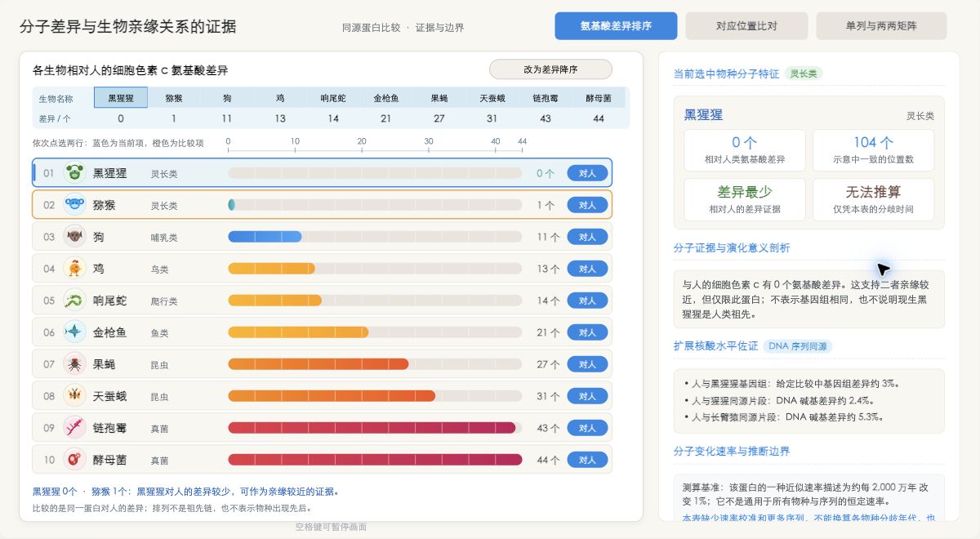This screenshot has width=980, height=539.
Task: Click the chimpanzee icon in row 01
Action: point(75,173)
